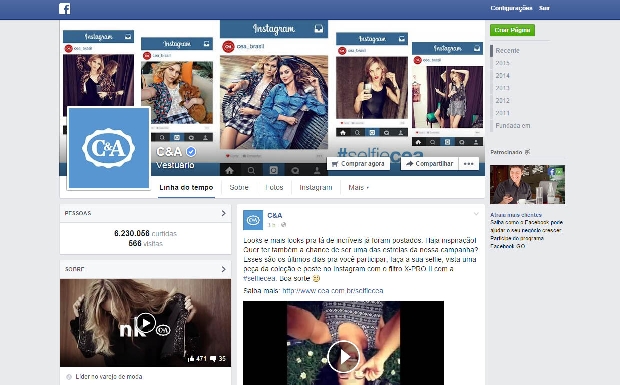Click the Facebook logo in top bar
The image size is (620, 385).
(64, 8)
